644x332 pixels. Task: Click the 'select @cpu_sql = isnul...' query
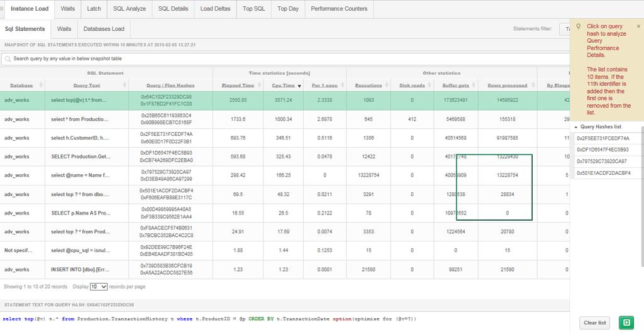coord(80,250)
